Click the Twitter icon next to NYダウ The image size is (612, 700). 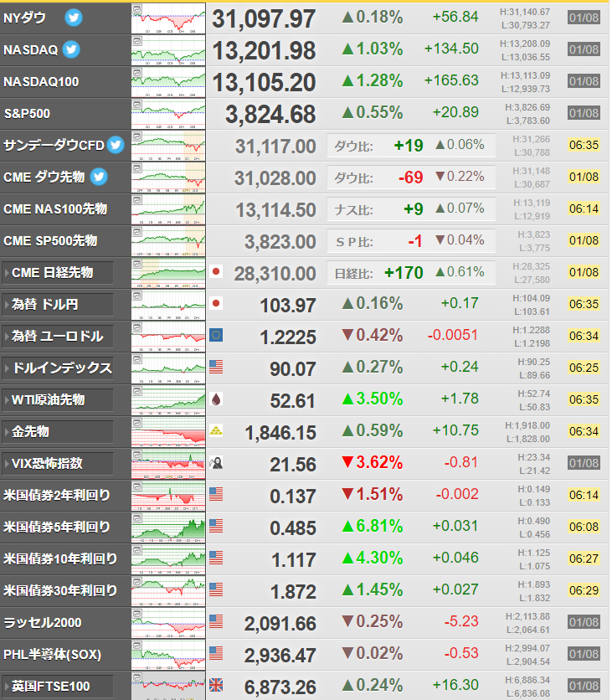[x=74, y=18]
